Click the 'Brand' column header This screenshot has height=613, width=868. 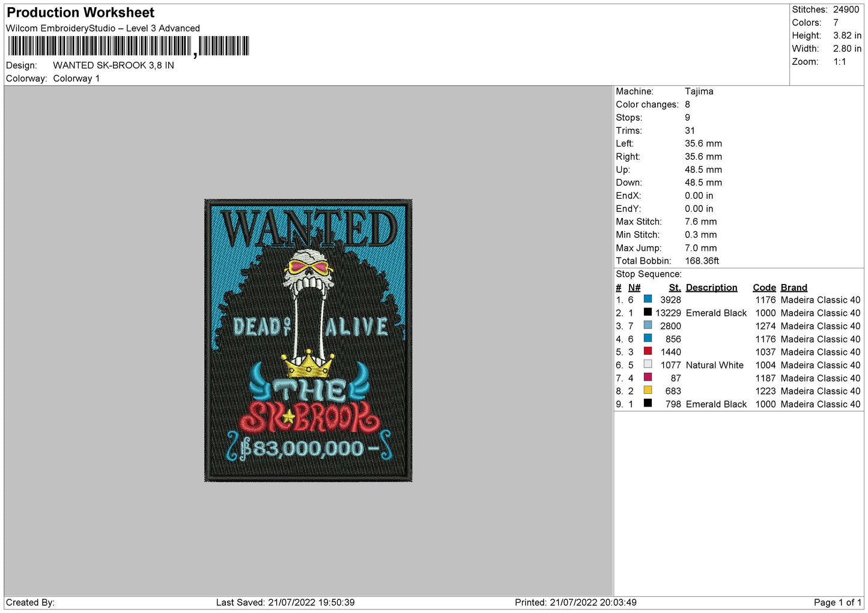click(x=794, y=288)
